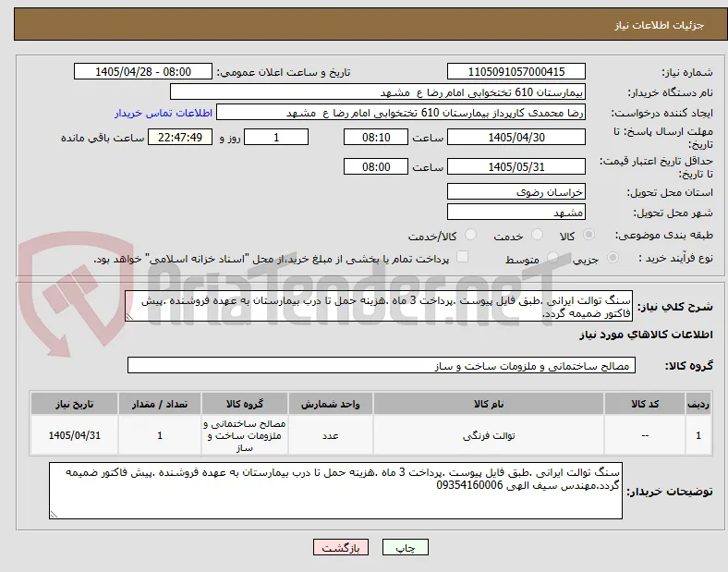Open اطلاعات تماس خریدار link
Screen dimensions: 728x572
(x=164, y=113)
